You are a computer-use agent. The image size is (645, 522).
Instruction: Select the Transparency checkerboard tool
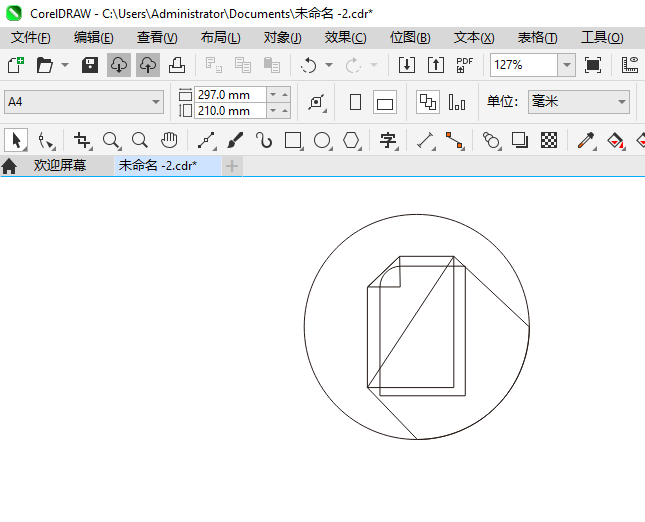tap(549, 140)
